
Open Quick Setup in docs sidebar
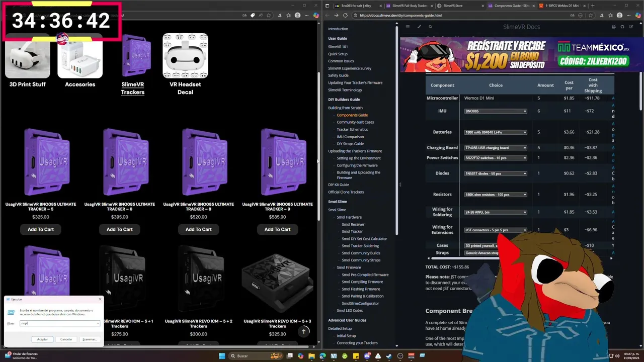tap(338, 54)
